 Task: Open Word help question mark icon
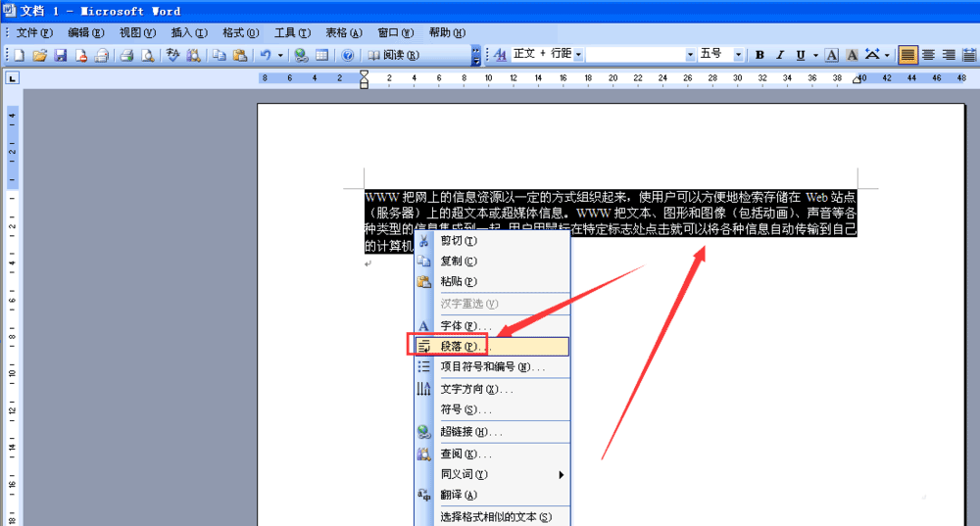point(348,55)
